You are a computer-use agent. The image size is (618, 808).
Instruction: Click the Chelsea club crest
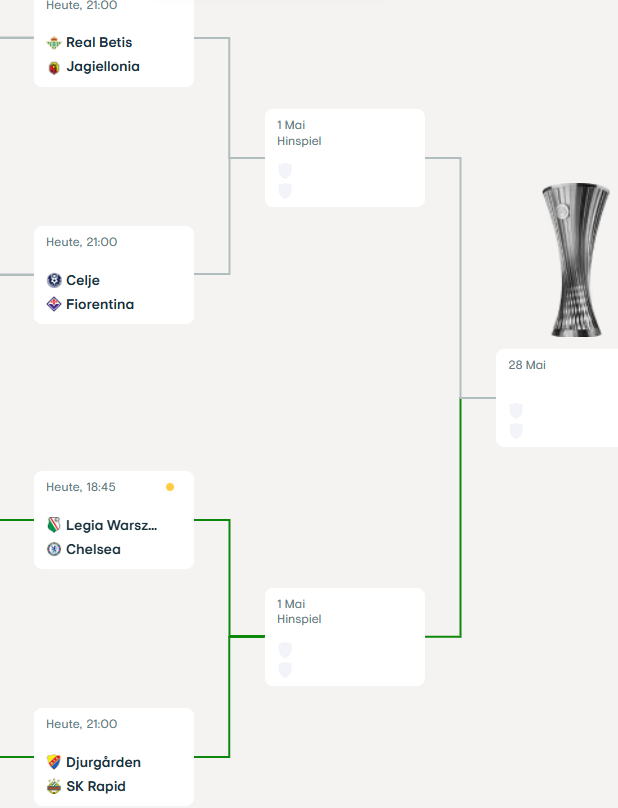tap(54, 549)
